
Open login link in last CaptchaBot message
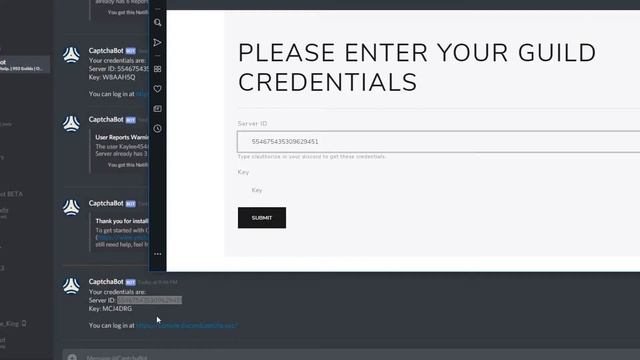point(187,325)
